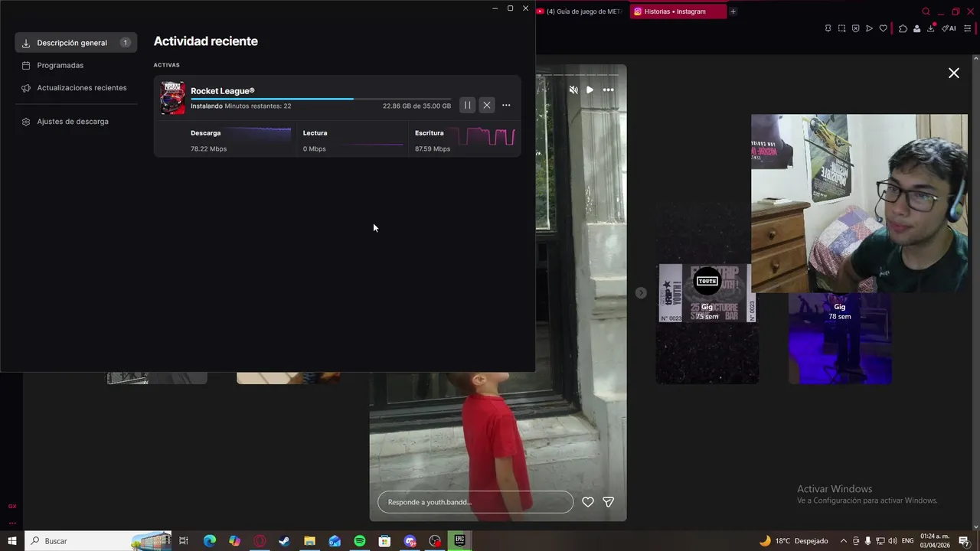Open browser extensions cube icon
The width and height of the screenshot is (980, 551).
[903, 28]
